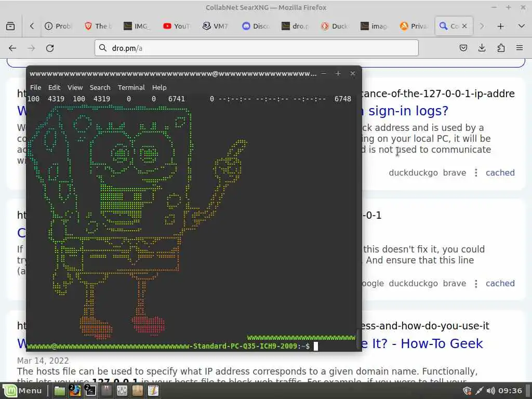
Task: Click the browser forward arrow
Action: (31, 48)
